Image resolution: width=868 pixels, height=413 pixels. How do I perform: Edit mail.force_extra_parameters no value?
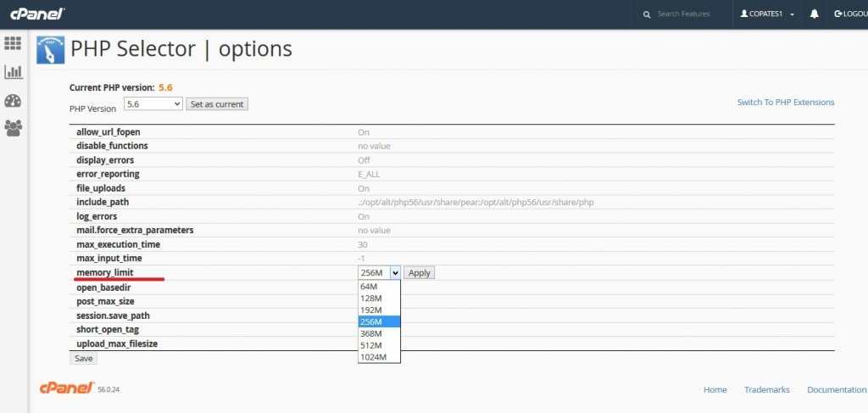click(x=374, y=231)
